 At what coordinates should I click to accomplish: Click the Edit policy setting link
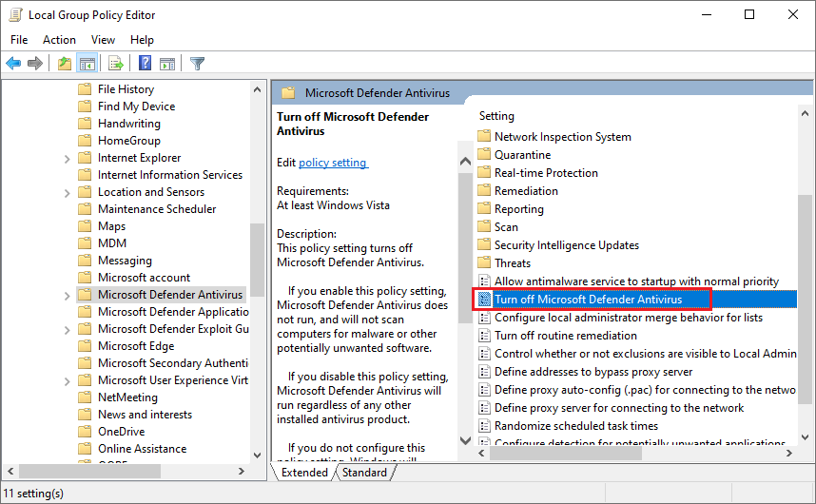coord(333,163)
